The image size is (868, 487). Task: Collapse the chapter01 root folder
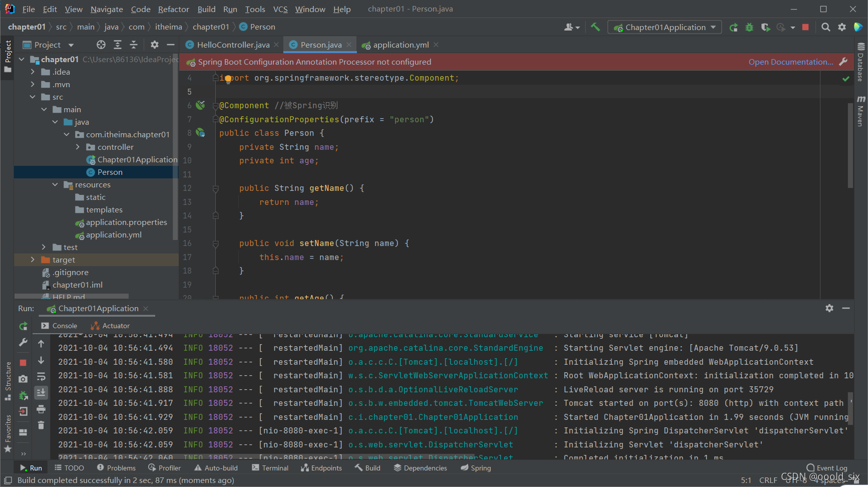point(22,59)
